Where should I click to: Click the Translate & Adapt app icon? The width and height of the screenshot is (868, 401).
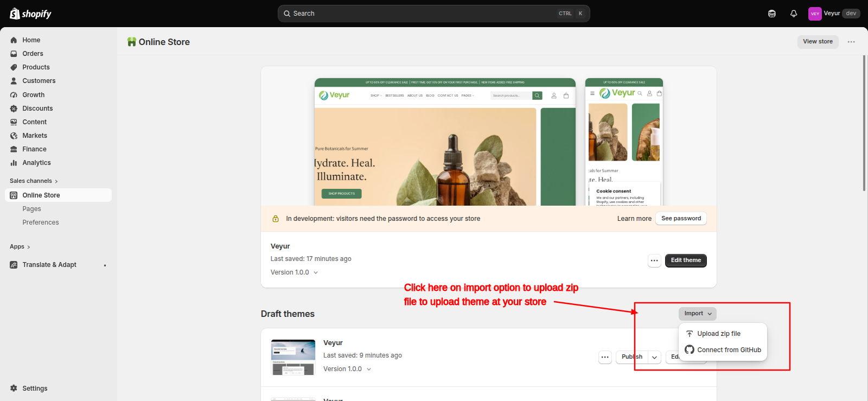point(14,265)
